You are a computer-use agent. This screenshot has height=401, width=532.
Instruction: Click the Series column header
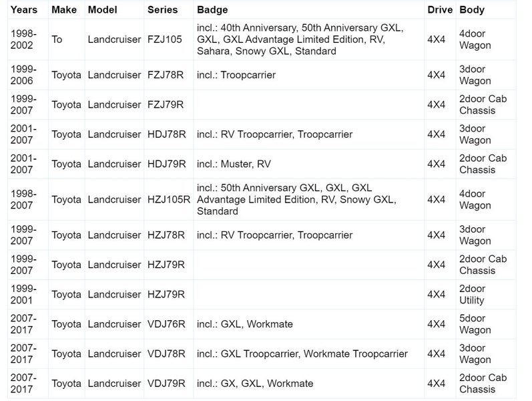[x=162, y=10]
